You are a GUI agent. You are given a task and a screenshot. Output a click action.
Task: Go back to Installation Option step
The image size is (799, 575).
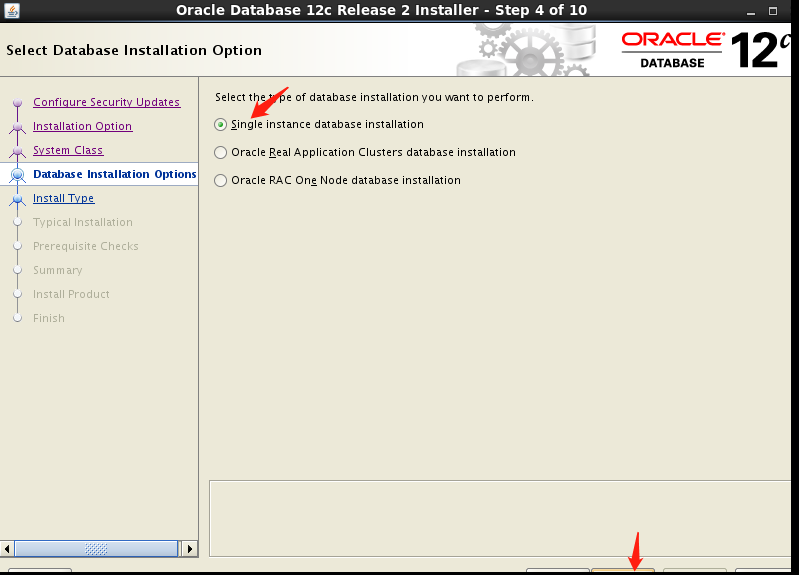tap(83, 126)
